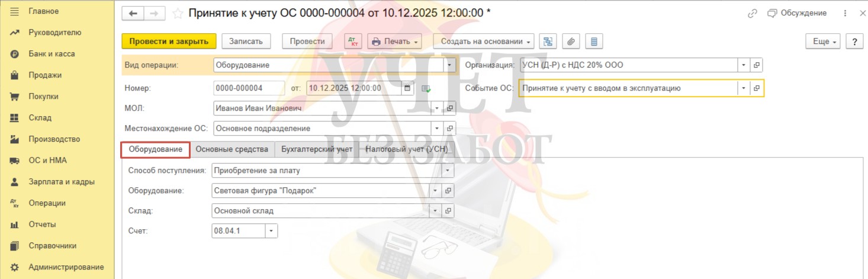The width and height of the screenshot is (868, 279).
Task: Open the Еще menu
Action: 823,41
